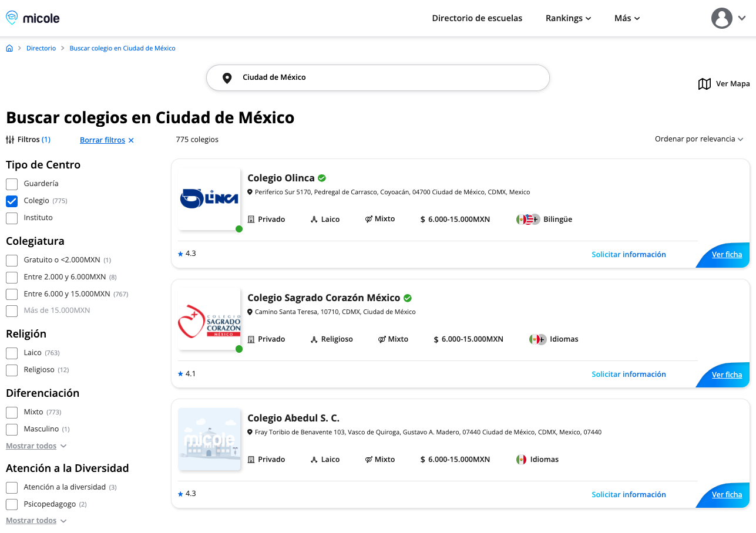Screen dimensions: 756x533
Task: Open Directorio de escuelas
Action: [x=477, y=18]
